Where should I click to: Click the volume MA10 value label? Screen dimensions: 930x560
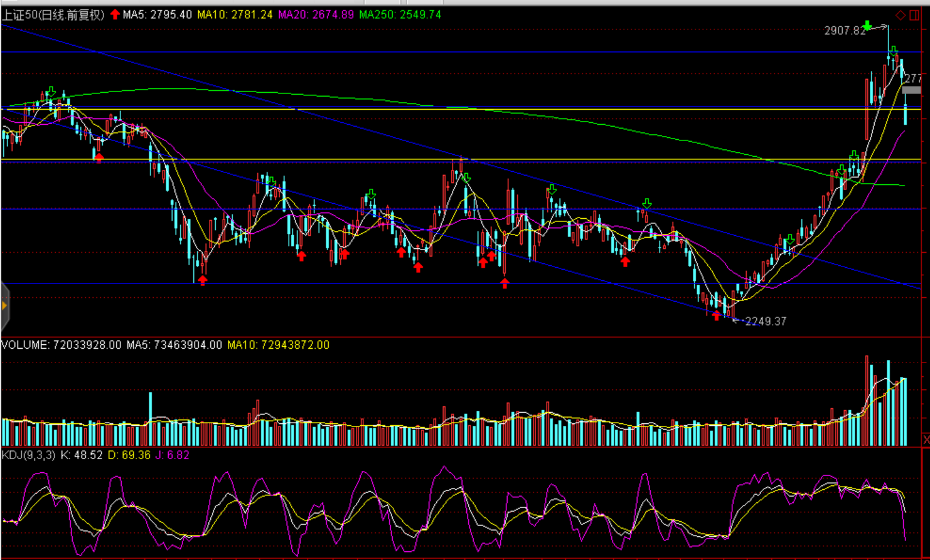pos(278,345)
